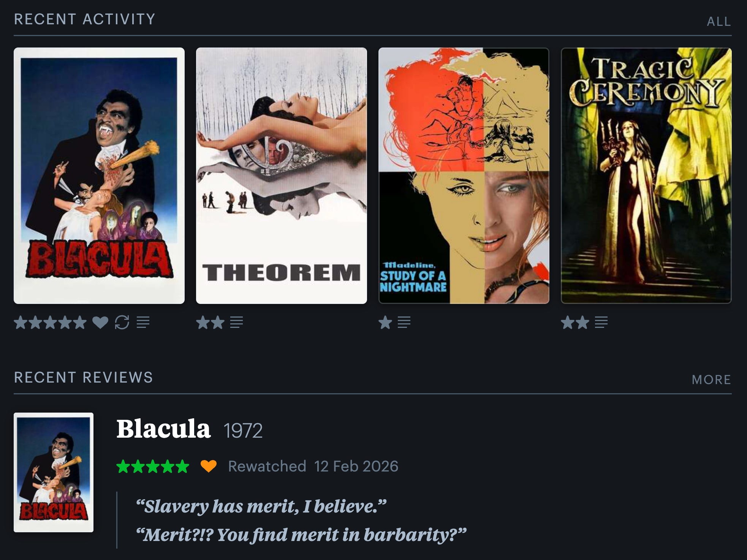The height and width of the screenshot is (560, 747).
Task: Click the heart icon under the Blacula poster
Action: point(100,323)
